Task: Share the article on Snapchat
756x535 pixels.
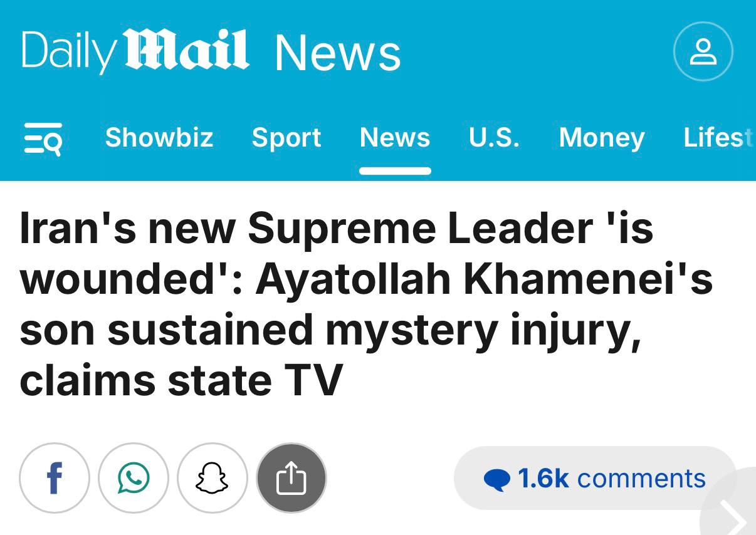Action: [x=213, y=479]
